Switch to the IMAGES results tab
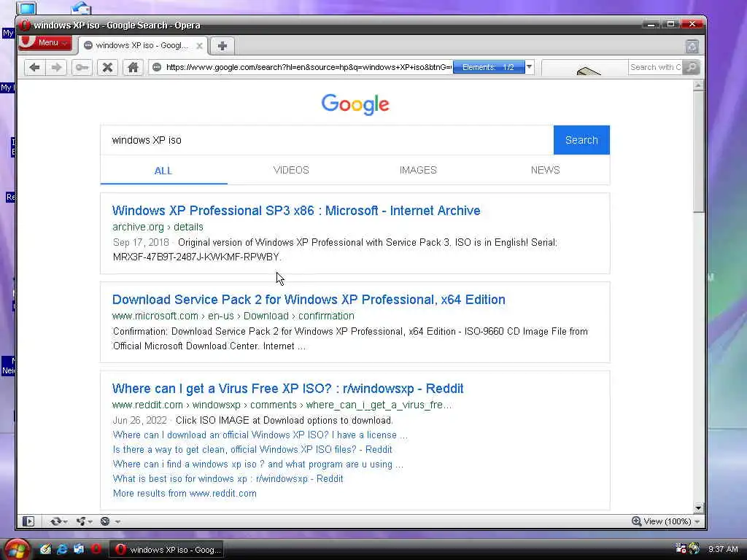 coord(418,170)
